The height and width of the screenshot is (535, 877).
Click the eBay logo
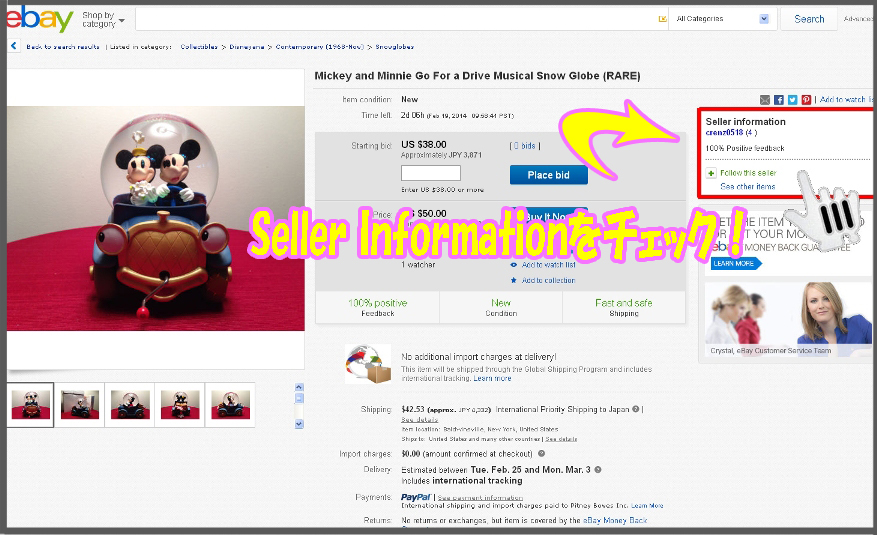[39, 19]
